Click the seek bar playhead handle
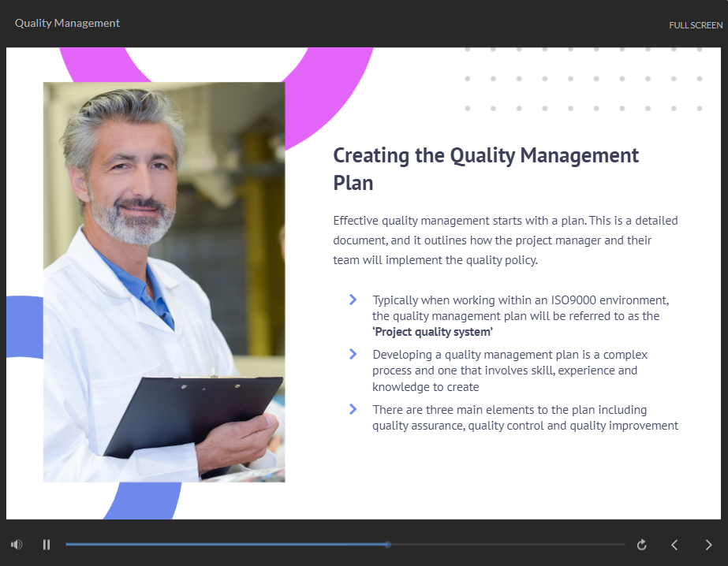Image resolution: width=728 pixels, height=566 pixels. 387,544
